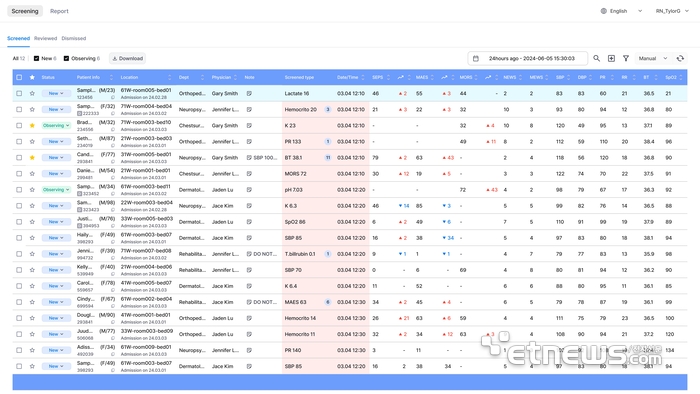700x394 pixels.
Task: Unstar the K 23 observing patient
Action: click(x=32, y=126)
